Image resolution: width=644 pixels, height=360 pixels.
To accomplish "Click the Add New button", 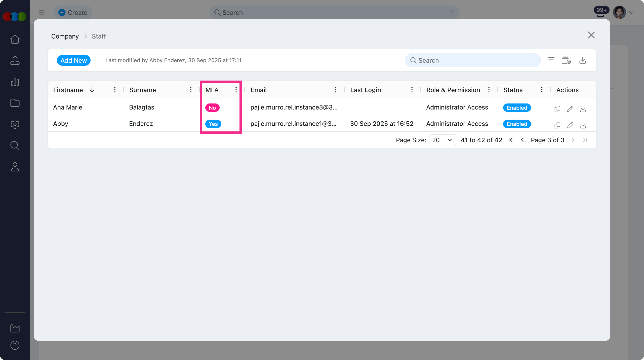I will tap(73, 60).
